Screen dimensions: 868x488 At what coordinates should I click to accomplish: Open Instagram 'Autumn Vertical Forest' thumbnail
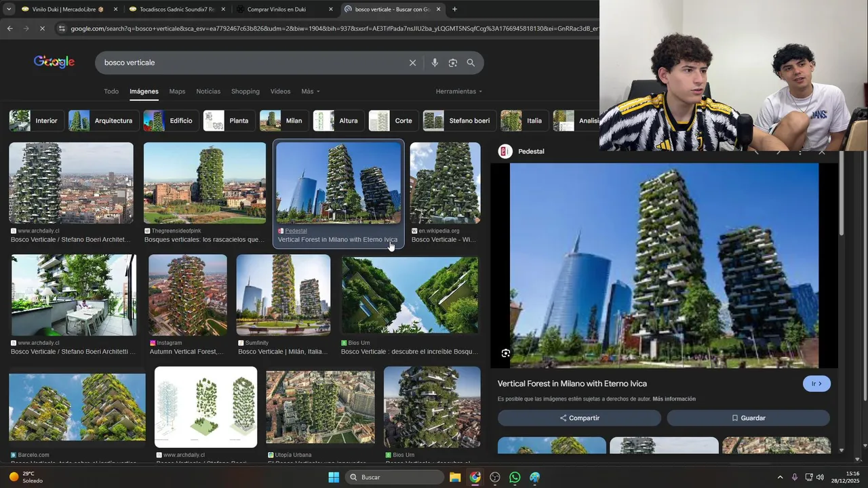click(188, 295)
